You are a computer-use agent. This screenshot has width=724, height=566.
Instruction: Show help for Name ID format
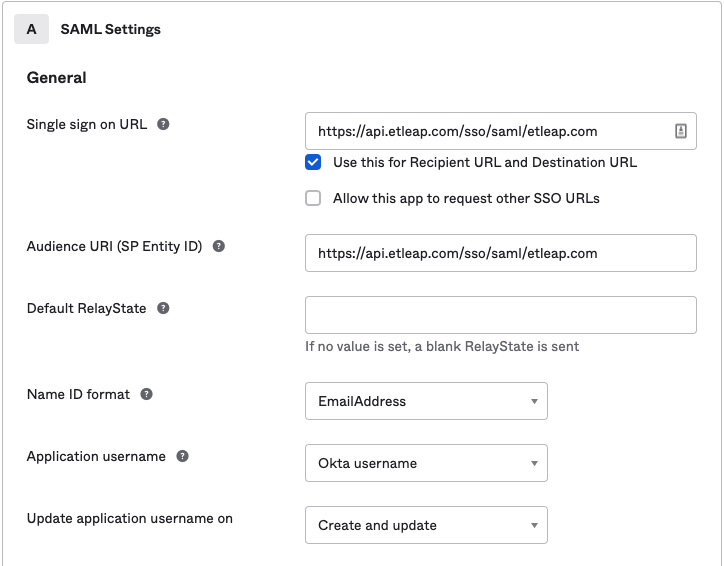pos(146,394)
